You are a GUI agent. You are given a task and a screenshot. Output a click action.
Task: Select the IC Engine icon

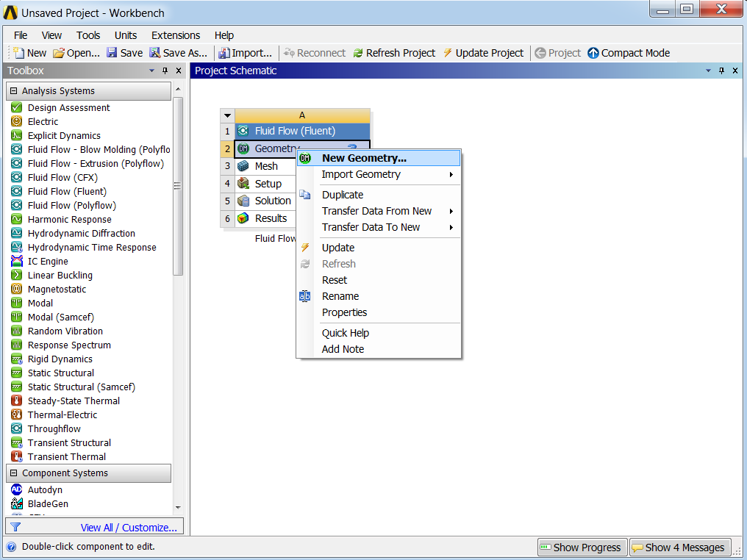(17, 261)
